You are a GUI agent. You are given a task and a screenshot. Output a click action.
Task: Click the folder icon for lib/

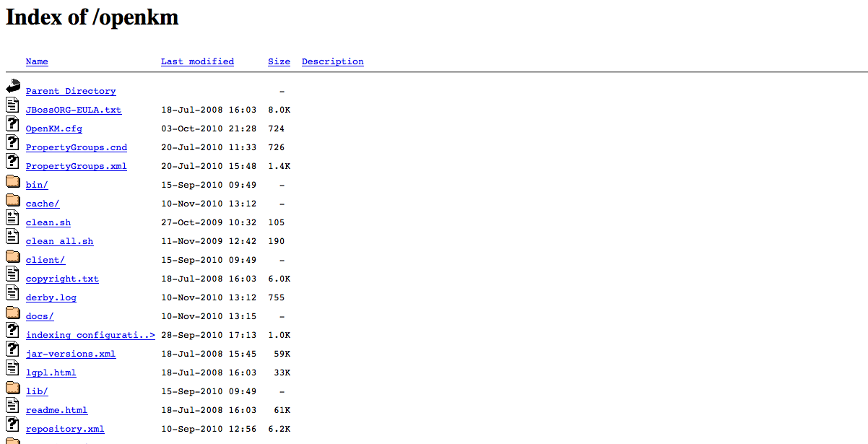(13, 387)
